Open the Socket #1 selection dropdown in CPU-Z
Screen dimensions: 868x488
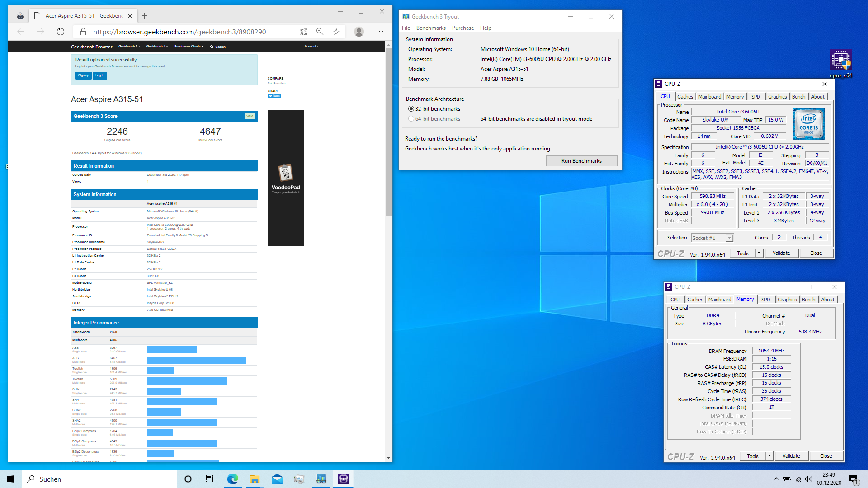712,238
